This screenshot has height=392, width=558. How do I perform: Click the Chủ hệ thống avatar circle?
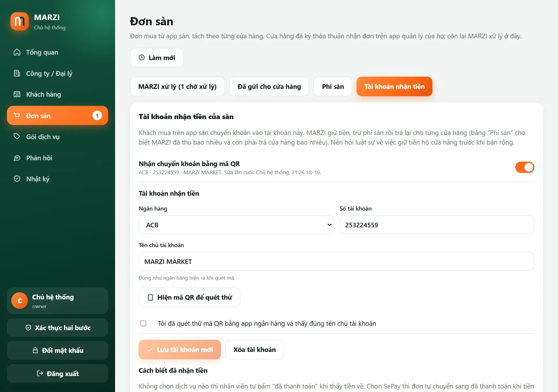pyautogui.click(x=19, y=301)
